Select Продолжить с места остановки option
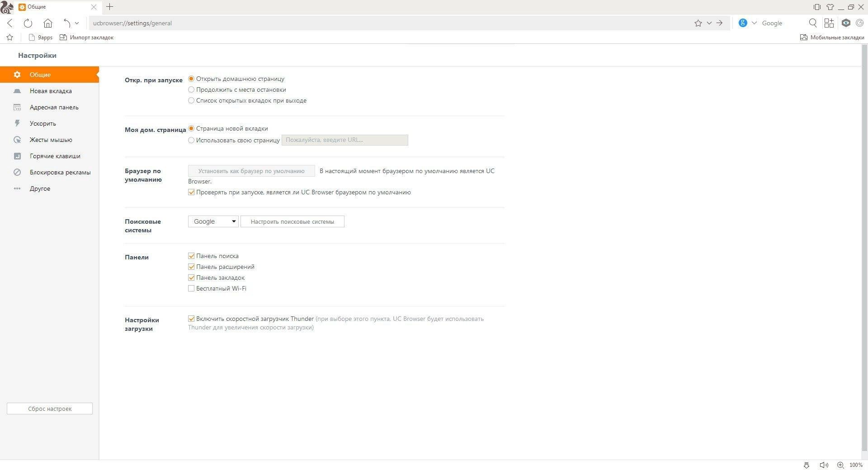This screenshot has height=470, width=868. tap(191, 89)
